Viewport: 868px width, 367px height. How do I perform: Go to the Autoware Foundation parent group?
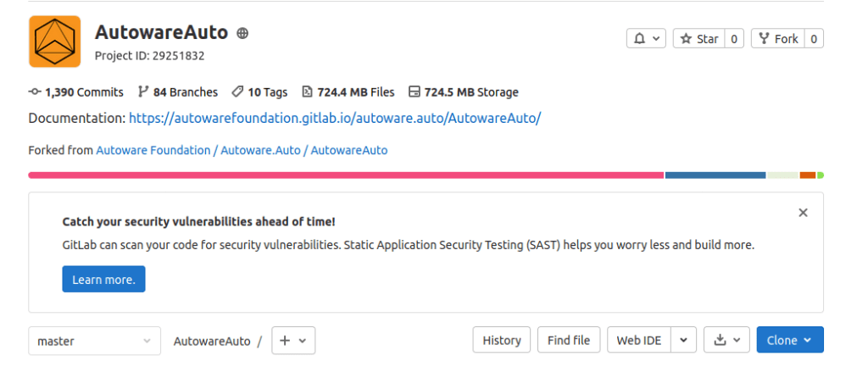(x=153, y=150)
